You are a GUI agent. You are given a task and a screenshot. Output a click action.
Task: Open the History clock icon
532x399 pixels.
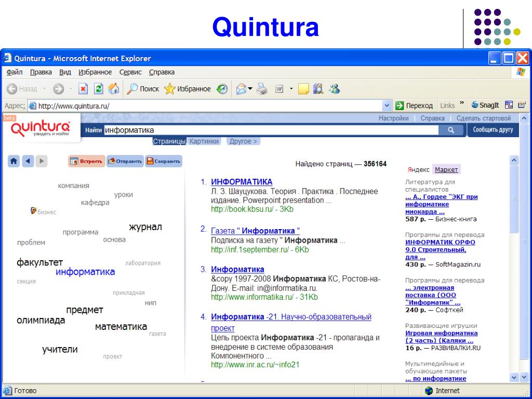coord(222,89)
